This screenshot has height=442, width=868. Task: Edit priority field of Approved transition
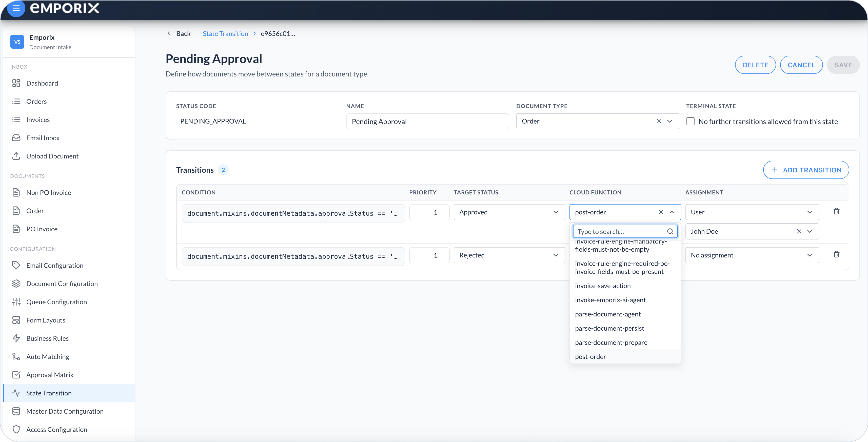(429, 212)
